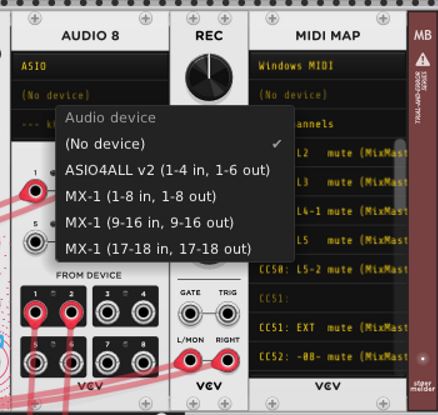
Task: Click the REC module's GATE input jack
Action: point(190,314)
